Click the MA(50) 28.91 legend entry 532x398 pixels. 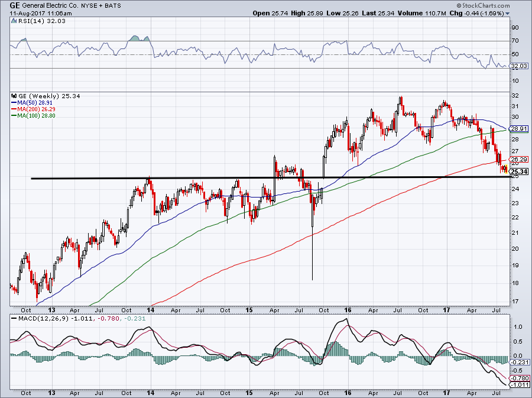32,102
